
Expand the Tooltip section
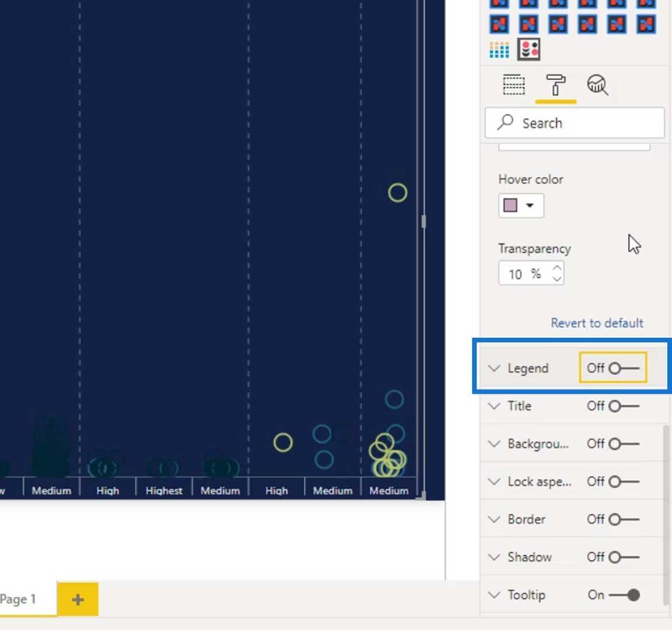[494, 595]
